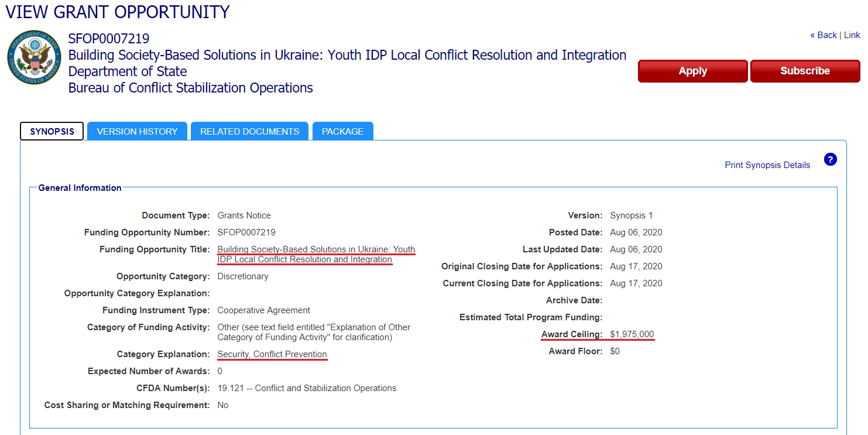Open the Package tab
The height and width of the screenshot is (435, 868).
pyautogui.click(x=342, y=131)
